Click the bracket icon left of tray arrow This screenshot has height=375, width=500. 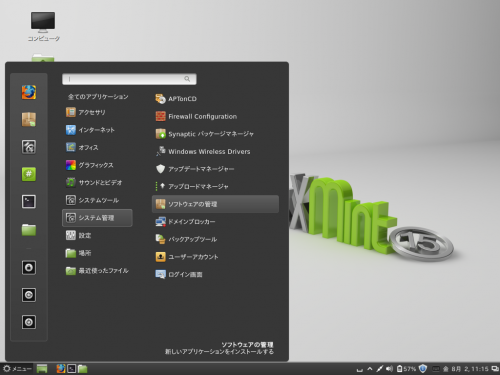point(360,369)
